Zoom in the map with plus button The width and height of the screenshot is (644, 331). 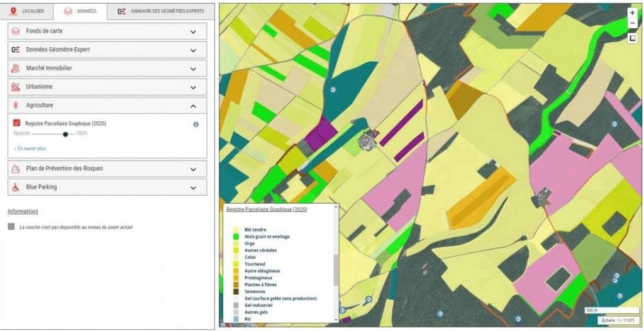[x=633, y=13]
